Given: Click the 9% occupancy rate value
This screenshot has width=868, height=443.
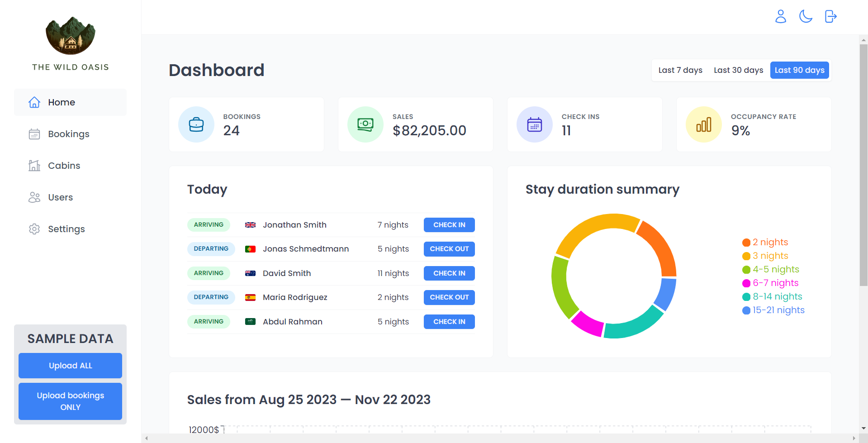Looking at the screenshot, I should point(740,131).
